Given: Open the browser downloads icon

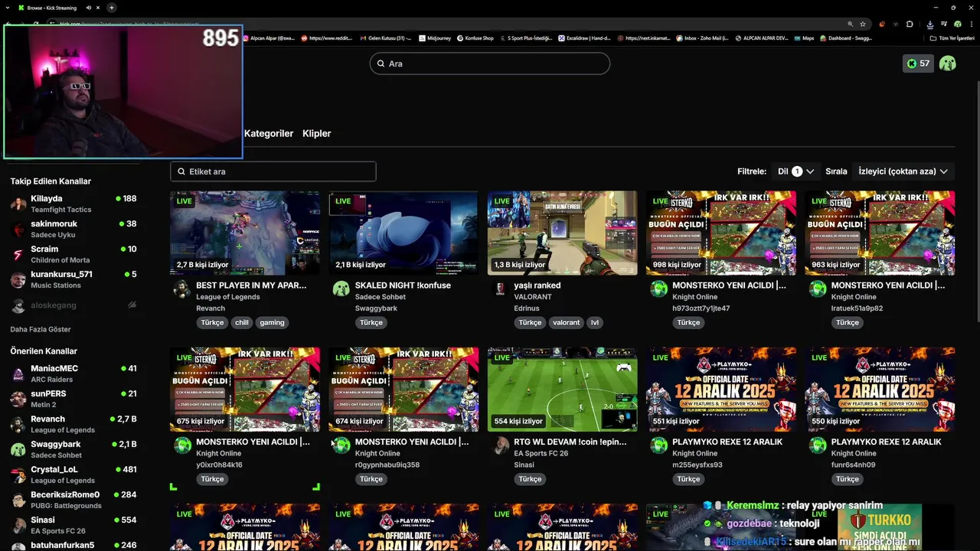Looking at the screenshot, I should pyautogui.click(x=929, y=24).
